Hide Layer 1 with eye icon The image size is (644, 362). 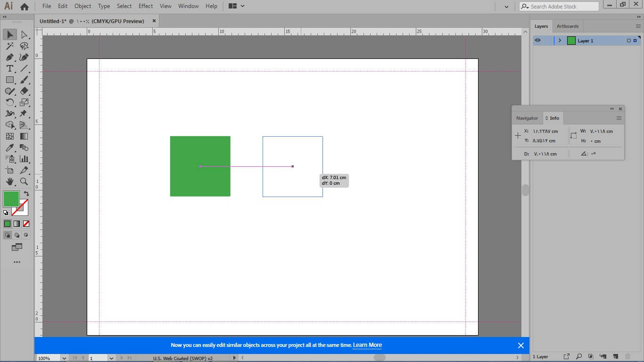tap(537, 41)
